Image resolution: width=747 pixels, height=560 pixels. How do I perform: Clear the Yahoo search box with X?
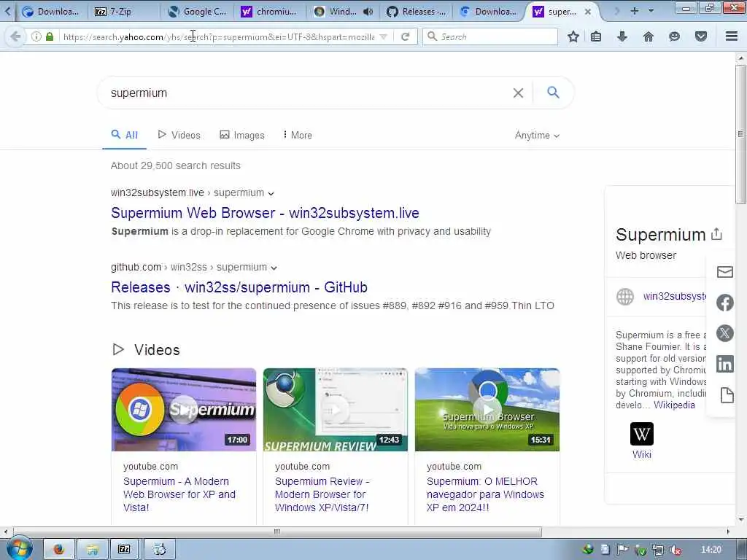pyautogui.click(x=519, y=93)
